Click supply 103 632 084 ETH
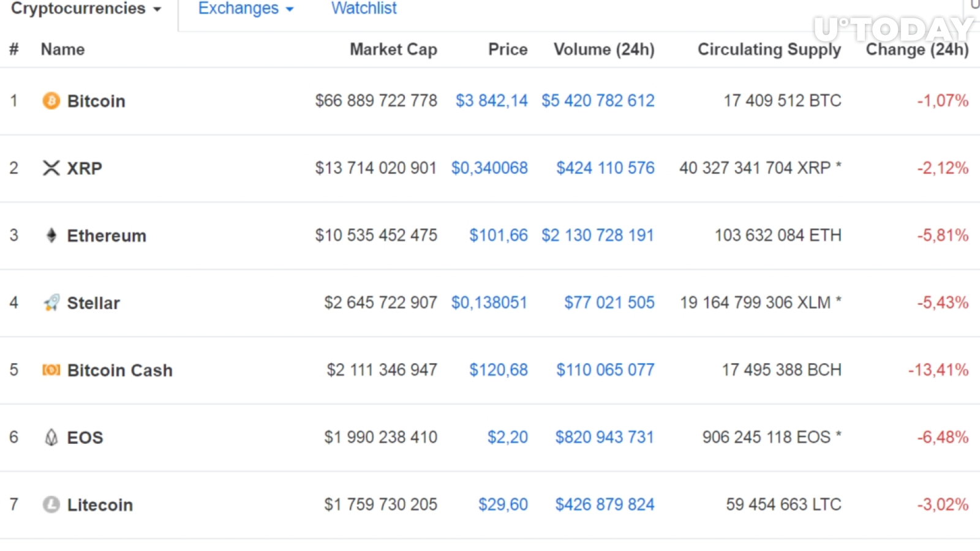Screen dimensions: 980x551 (778, 235)
